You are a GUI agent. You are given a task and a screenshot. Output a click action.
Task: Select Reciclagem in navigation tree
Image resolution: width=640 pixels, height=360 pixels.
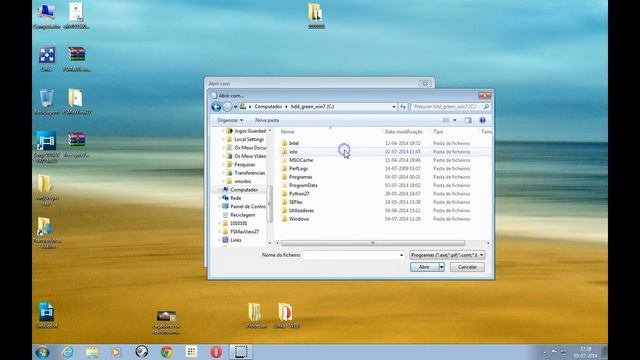[242, 215]
